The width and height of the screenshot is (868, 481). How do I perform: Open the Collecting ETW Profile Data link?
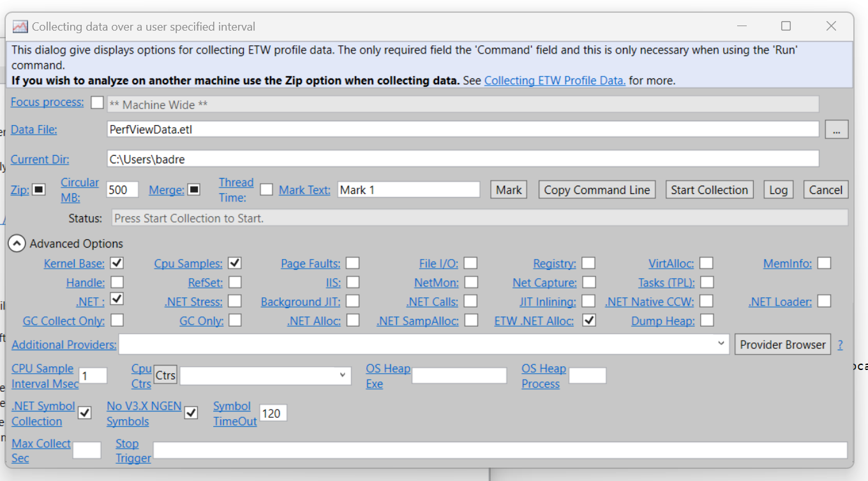pyautogui.click(x=555, y=80)
